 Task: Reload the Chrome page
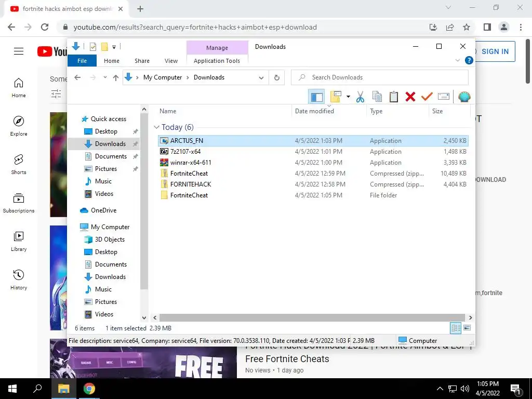[45, 27]
